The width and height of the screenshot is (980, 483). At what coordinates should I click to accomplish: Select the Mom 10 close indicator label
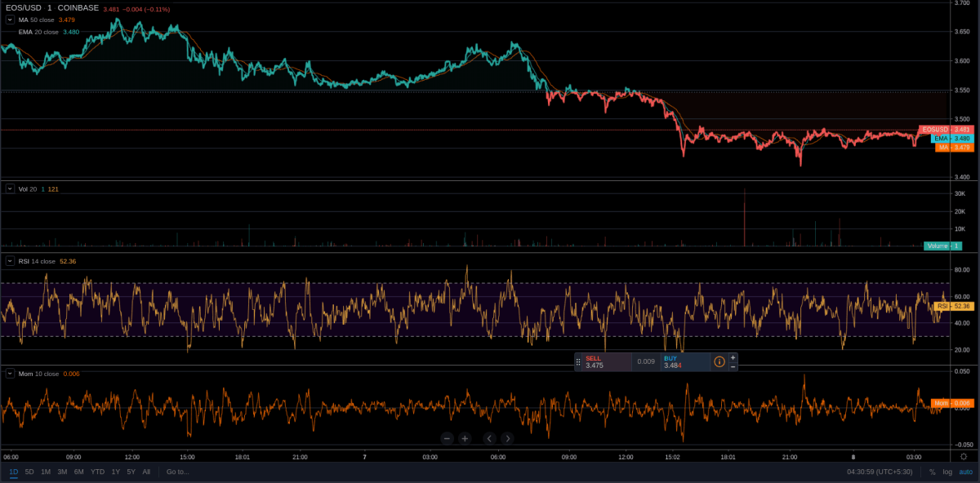coord(38,374)
